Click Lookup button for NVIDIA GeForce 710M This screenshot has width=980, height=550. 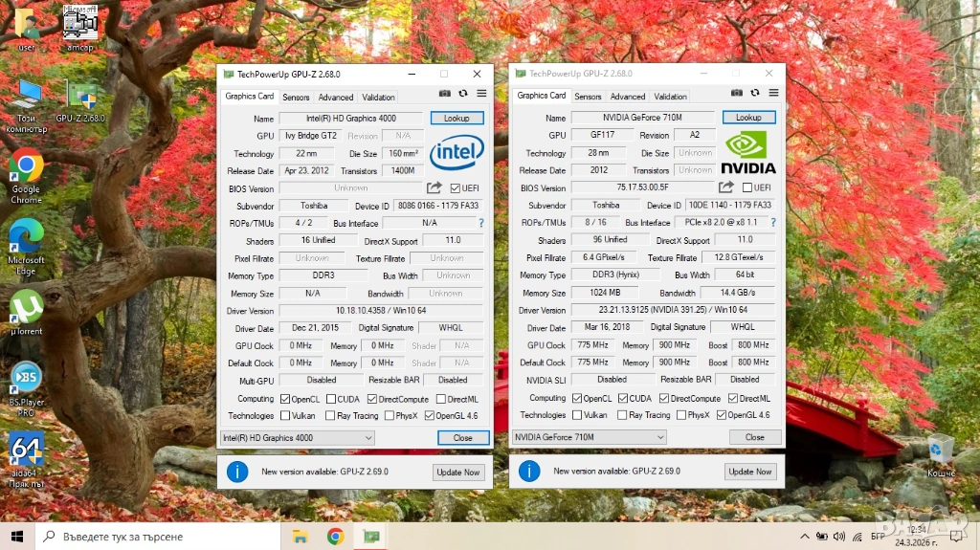pos(748,118)
